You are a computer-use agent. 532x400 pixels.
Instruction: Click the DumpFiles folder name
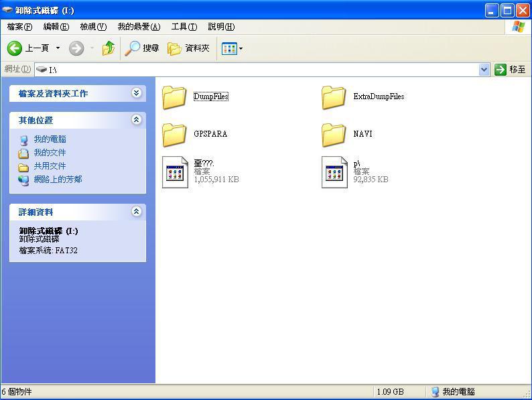211,96
